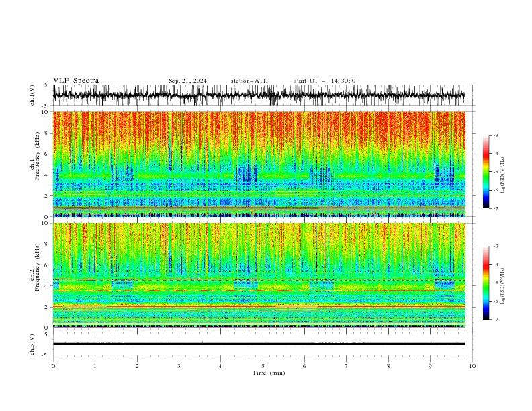
Task: Click the "-3" tick on upper colorbar
Action: [x=495, y=135]
